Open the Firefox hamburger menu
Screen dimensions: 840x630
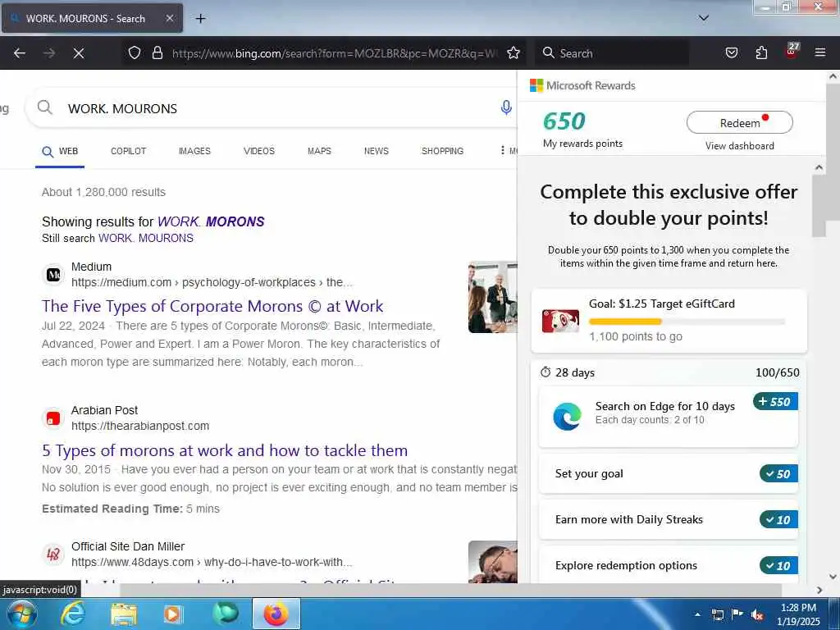[820, 52]
